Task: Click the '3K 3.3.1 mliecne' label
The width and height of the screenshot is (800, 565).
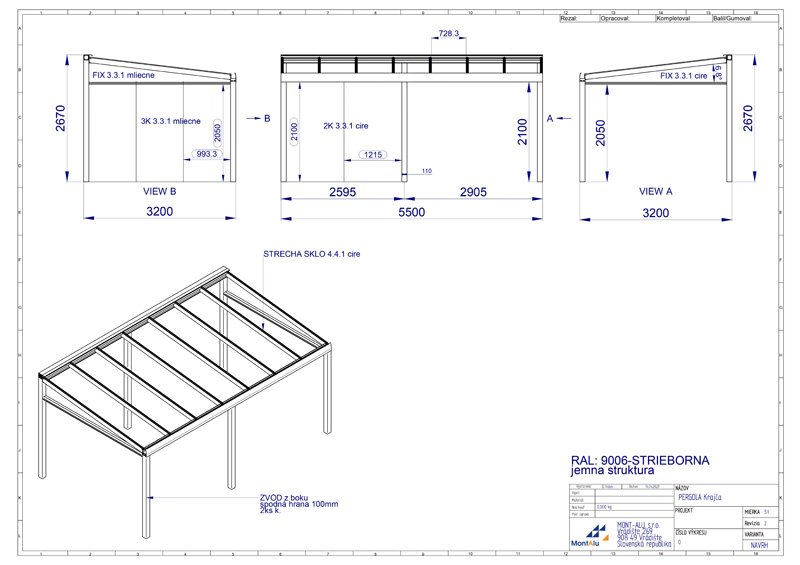Action: 171,121
